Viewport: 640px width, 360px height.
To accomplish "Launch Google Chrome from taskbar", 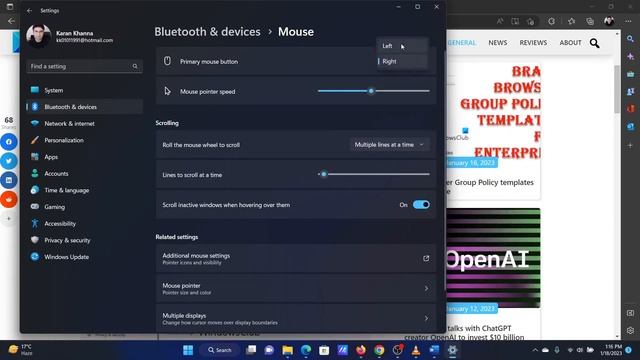I will (x=379, y=350).
